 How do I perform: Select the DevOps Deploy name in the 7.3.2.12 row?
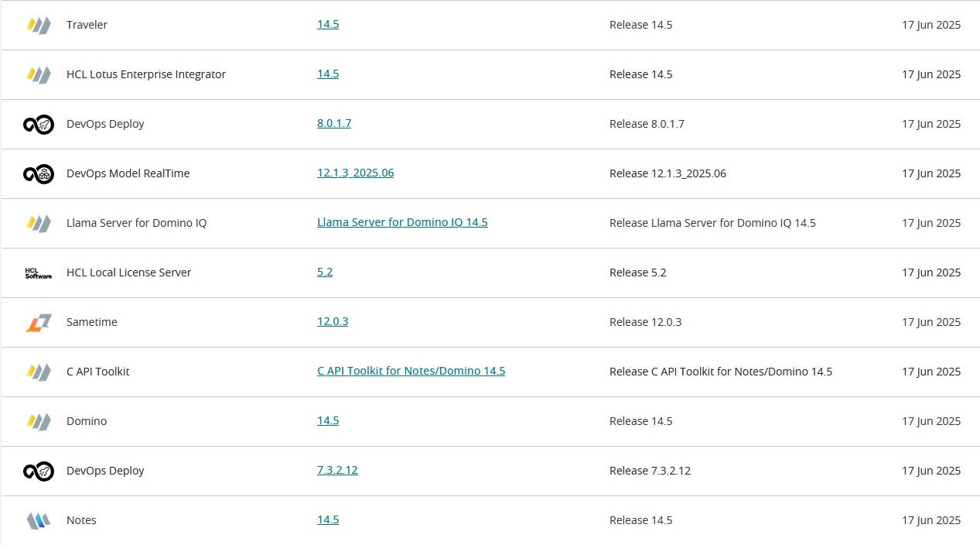105,471
